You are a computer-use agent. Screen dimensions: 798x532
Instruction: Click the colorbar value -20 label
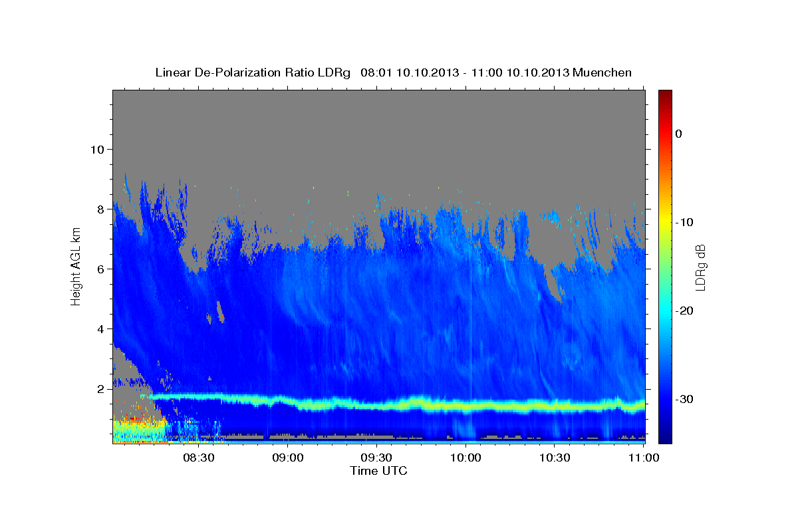(684, 311)
